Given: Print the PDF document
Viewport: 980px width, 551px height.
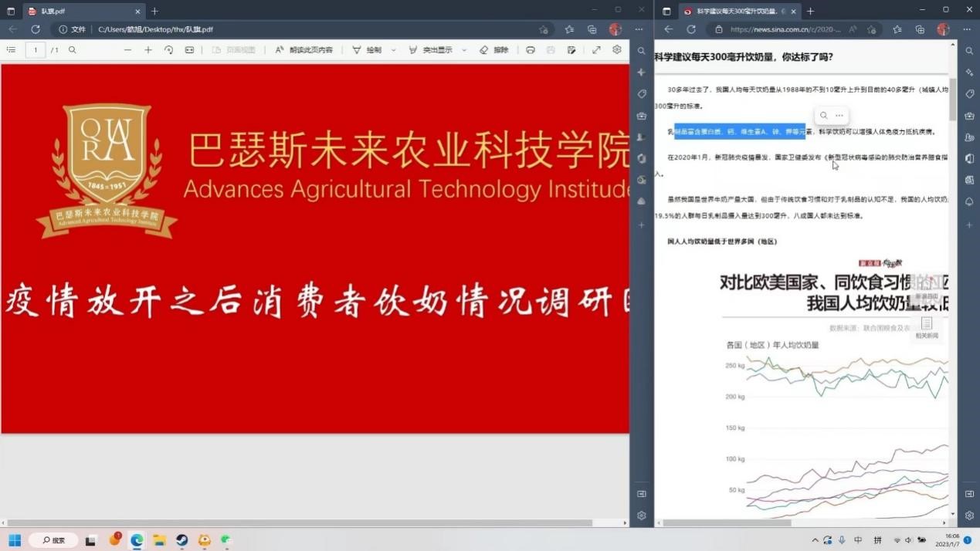Looking at the screenshot, I should pyautogui.click(x=531, y=50).
